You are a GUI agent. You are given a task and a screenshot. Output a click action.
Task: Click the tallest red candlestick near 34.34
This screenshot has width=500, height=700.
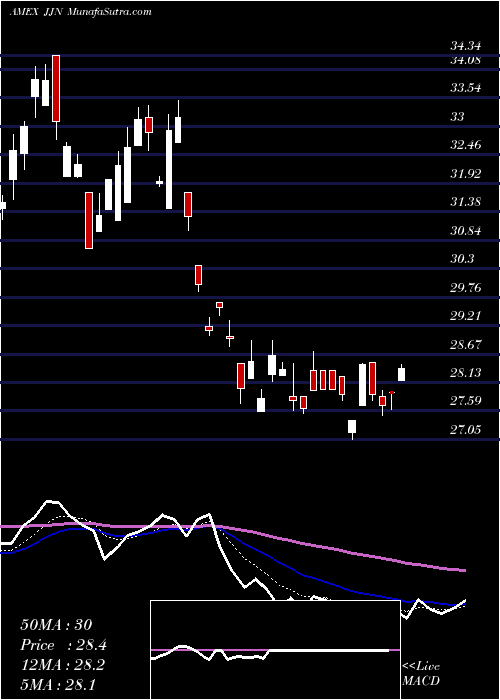pos(56,88)
